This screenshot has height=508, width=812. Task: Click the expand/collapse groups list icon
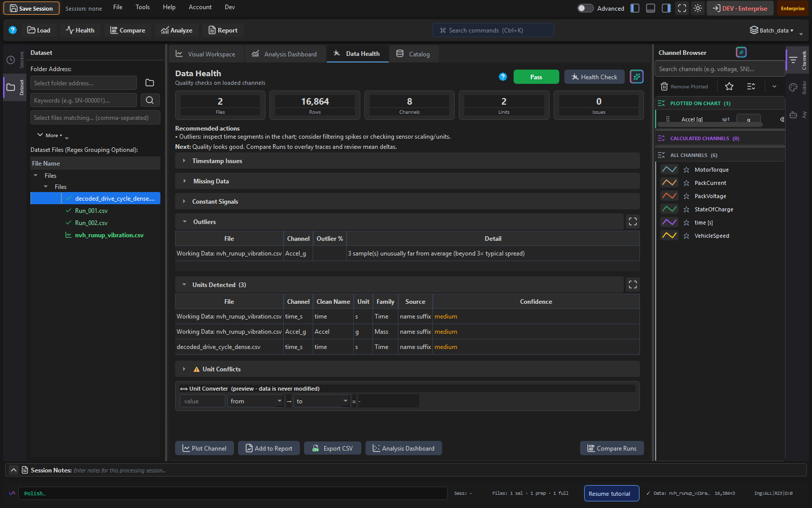click(751, 86)
